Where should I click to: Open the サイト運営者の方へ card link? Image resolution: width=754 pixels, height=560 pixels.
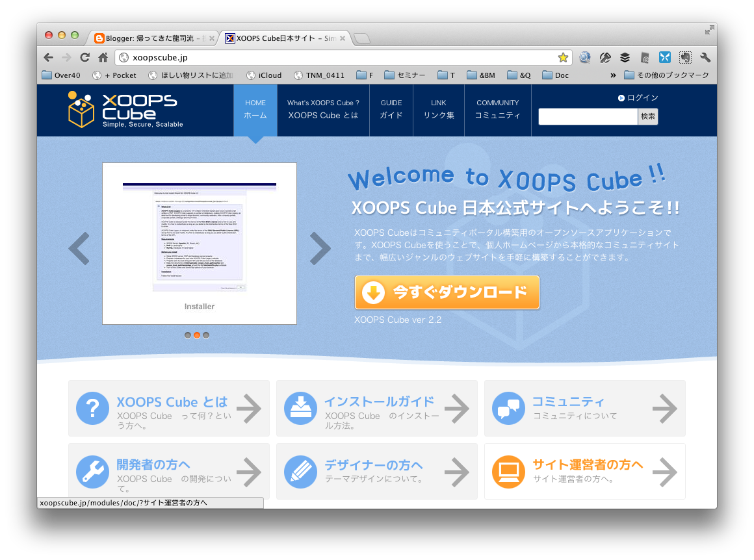pyautogui.click(x=585, y=472)
